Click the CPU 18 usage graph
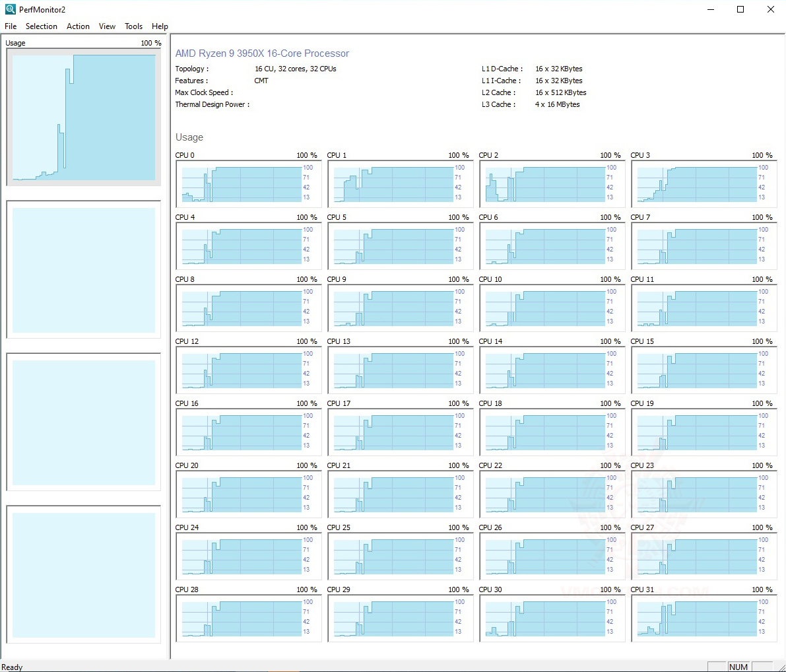The image size is (786, 672). pyautogui.click(x=552, y=433)
